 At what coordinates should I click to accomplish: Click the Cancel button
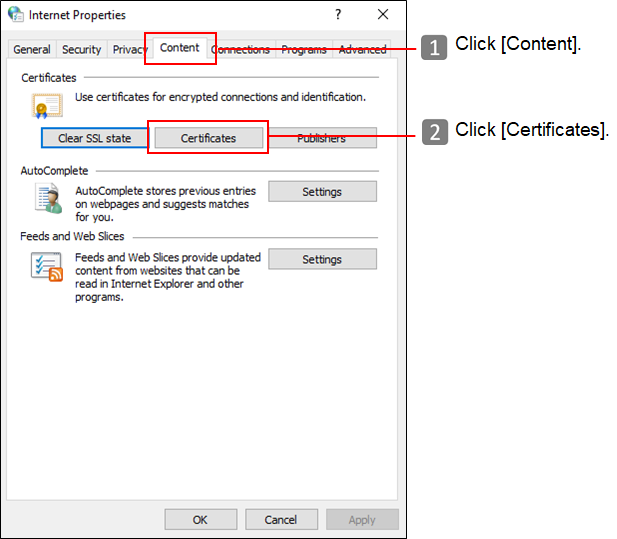pyautogui.click(x=281, y=520)
